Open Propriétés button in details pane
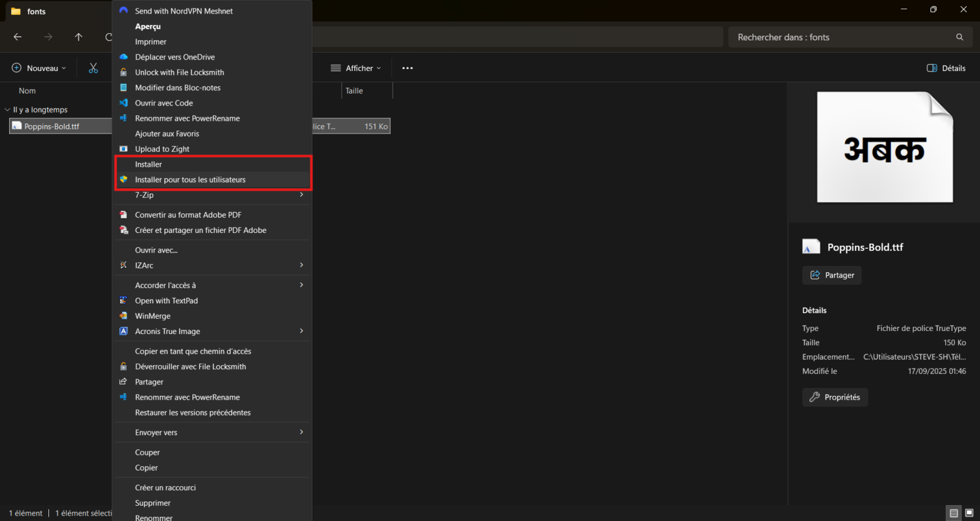 pos(835,397)
